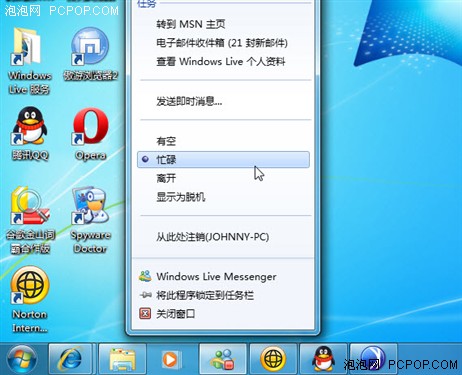The width and height of the screenshot is (462, 375).
Task: Open Internet Explorer from the taskbar
Action: click(70, 360)
